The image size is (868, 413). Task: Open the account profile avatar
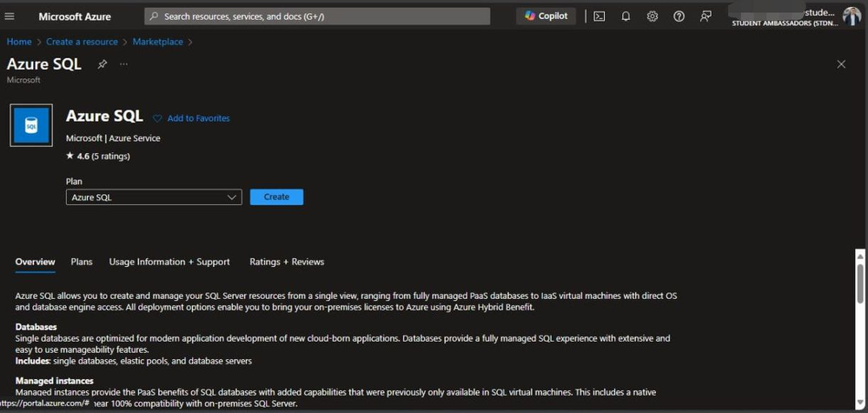[851, 17]
